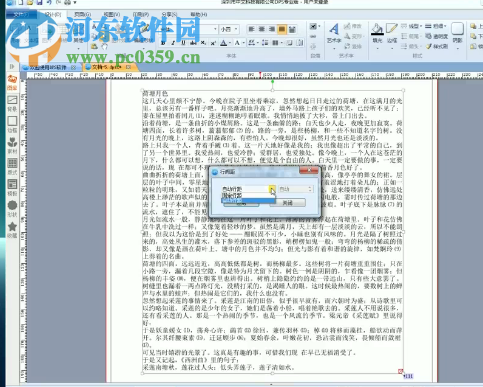Click the format painter style brush
The width and height of the screenshot is (483, 387).
coord(437,46)
